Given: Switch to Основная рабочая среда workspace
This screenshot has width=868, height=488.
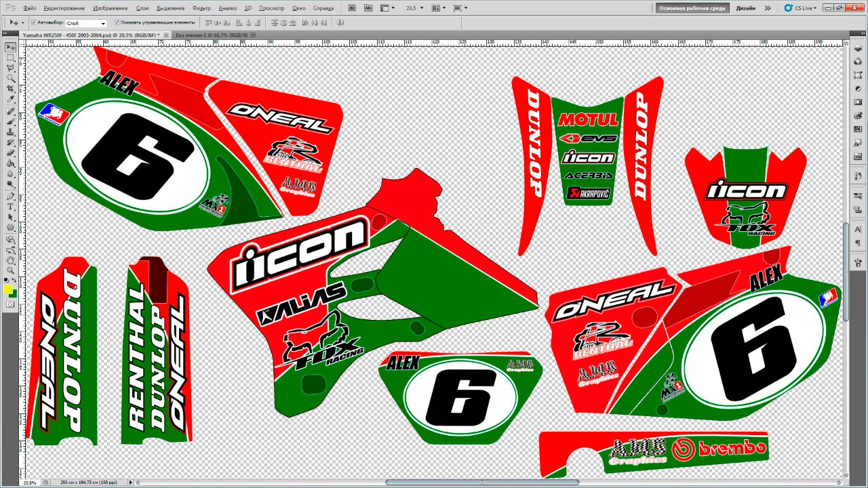Looking at the screenshot, I should click(x=692, y=8).
